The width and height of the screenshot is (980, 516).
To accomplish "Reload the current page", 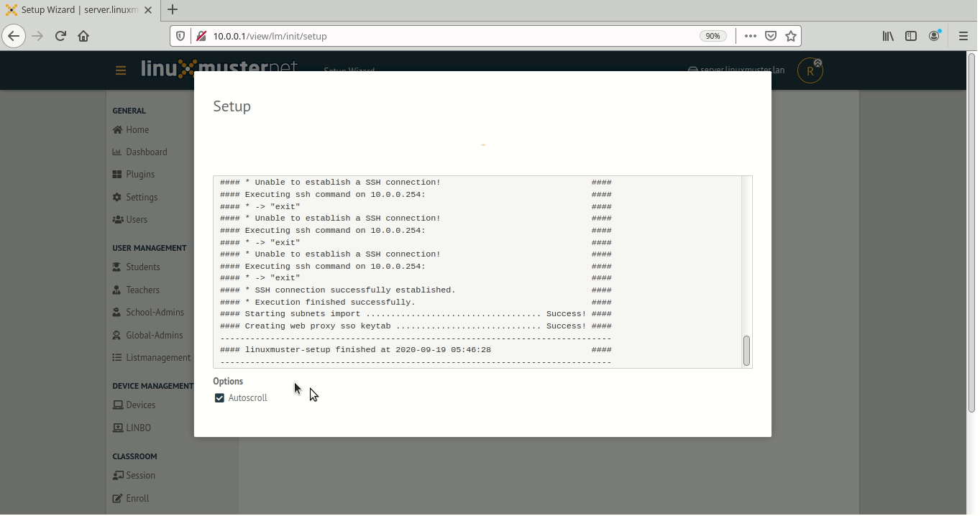I will (60, 35).
